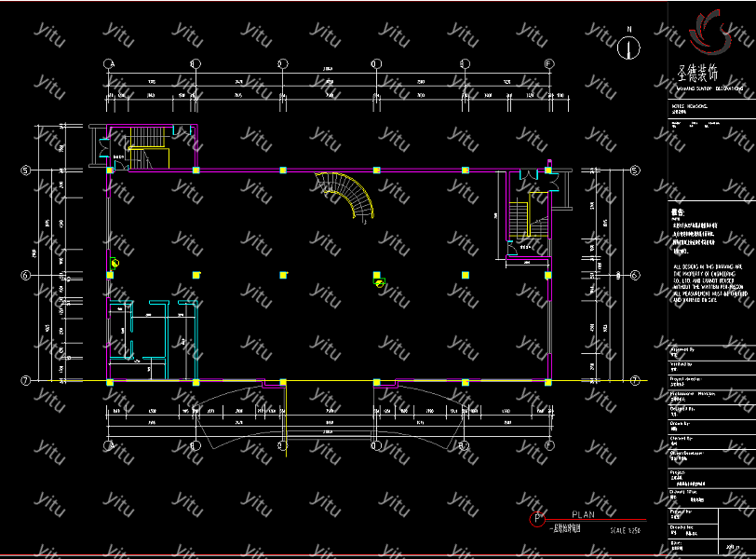
Task: Click grid bubble 6 on right side
Action: point(635,275)
